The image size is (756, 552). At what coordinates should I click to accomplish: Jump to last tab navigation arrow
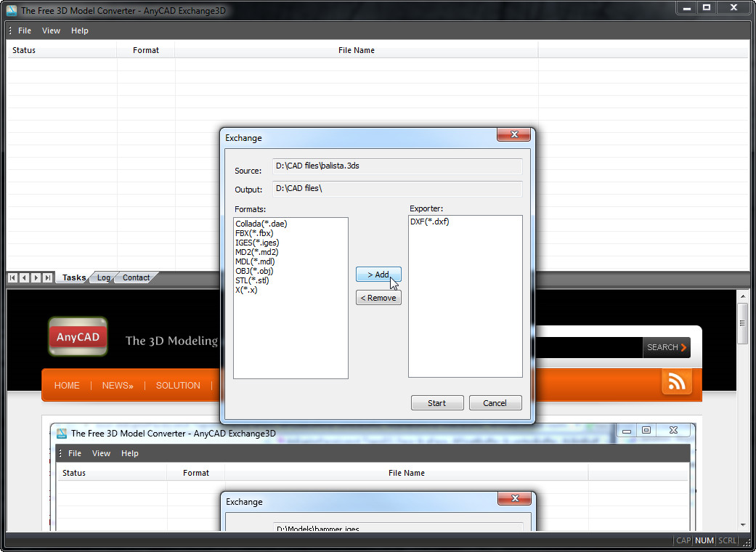click(x=48, y=277)
